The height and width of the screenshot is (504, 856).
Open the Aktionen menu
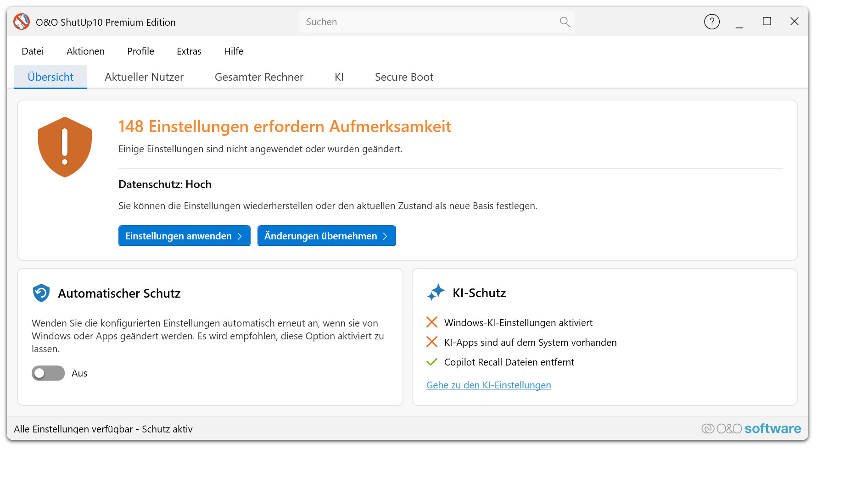pyautogui.click(x=85, y=51)
